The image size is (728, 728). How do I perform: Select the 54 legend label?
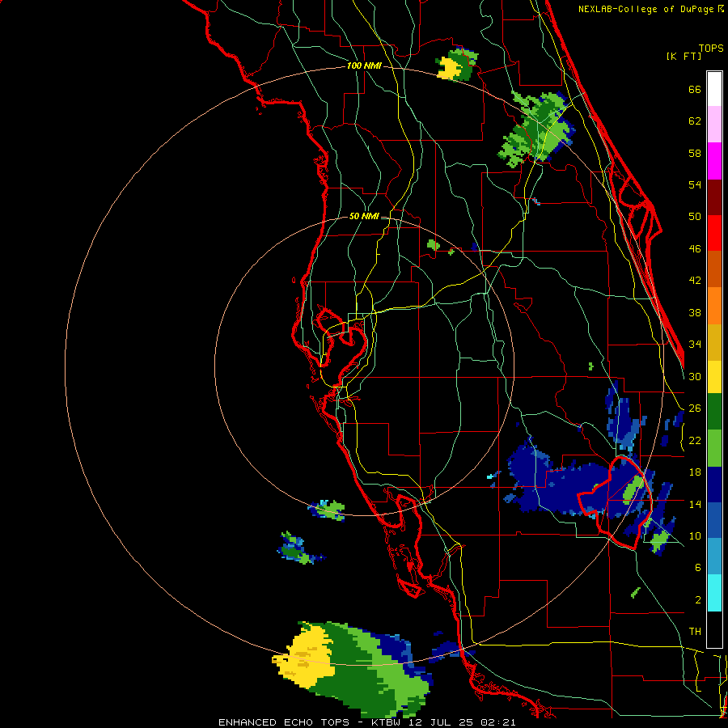[x=695, y=184]
